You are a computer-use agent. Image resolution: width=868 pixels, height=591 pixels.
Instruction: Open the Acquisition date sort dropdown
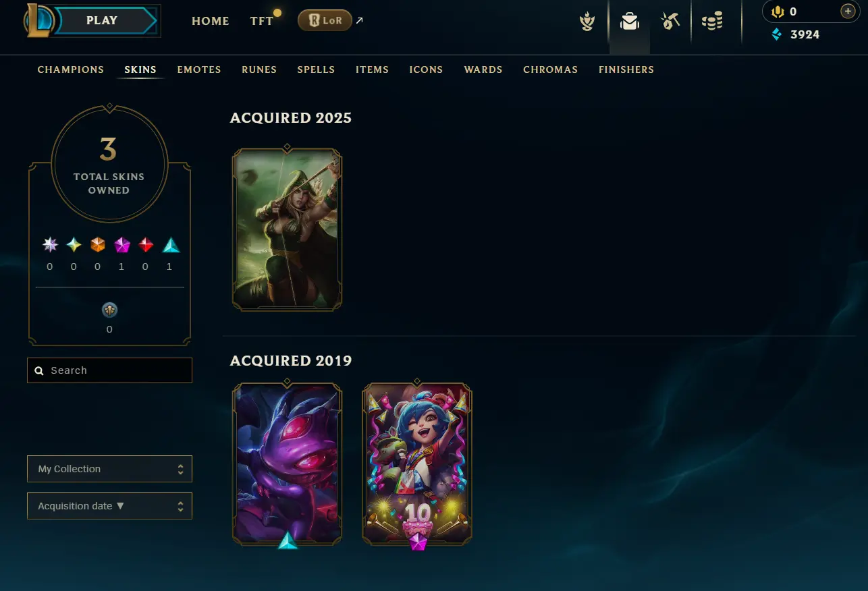click(x=109, y=506)
